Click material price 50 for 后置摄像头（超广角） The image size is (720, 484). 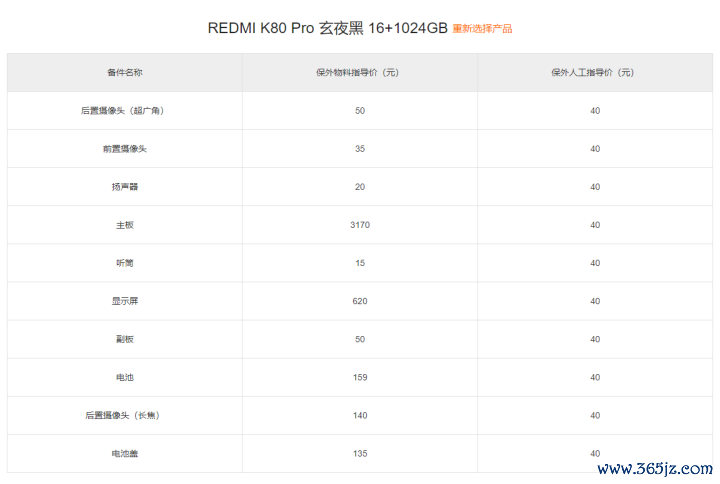coord(360,111)
